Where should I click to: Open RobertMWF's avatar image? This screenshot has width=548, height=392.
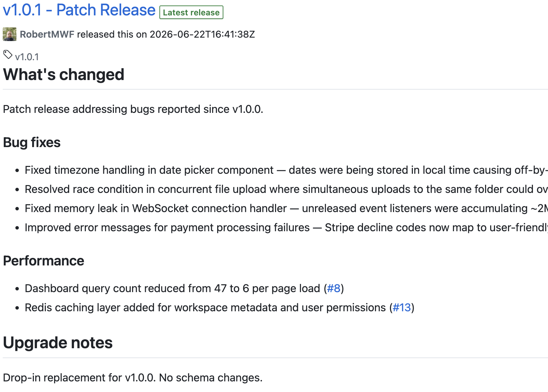(10, 34)
